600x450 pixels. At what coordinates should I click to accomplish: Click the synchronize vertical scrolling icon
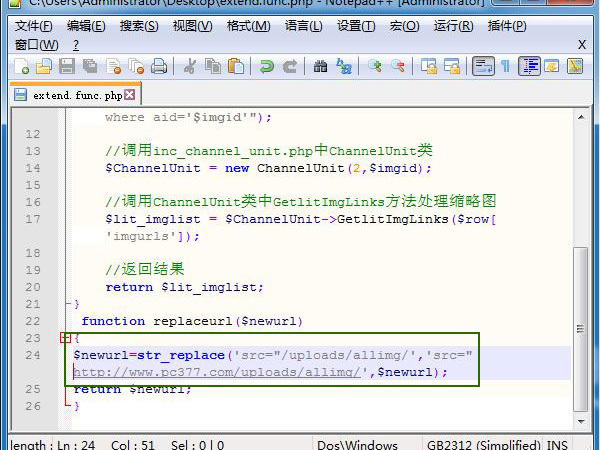(x=429, y=66)
